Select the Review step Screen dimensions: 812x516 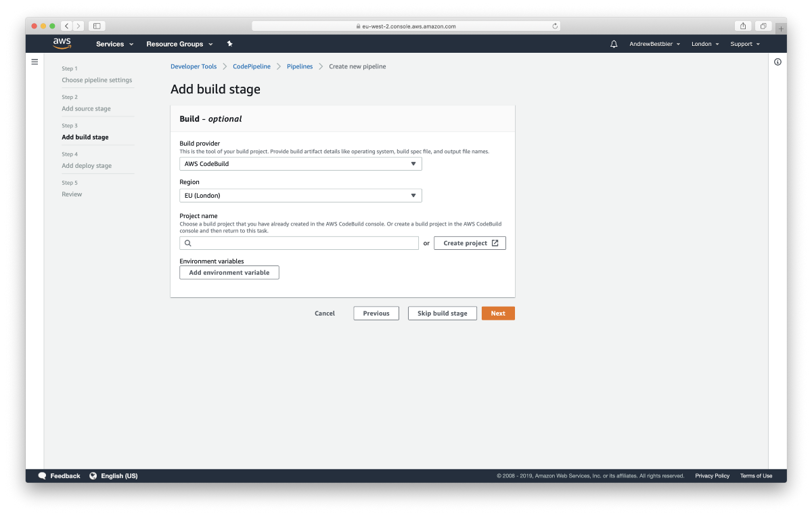point(72,194)
